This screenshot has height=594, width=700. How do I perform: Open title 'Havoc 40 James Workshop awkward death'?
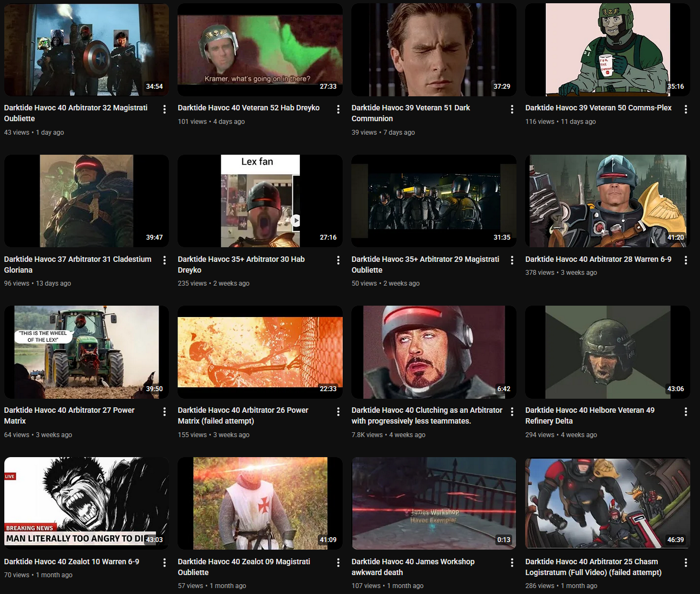(x=413, y=567)
